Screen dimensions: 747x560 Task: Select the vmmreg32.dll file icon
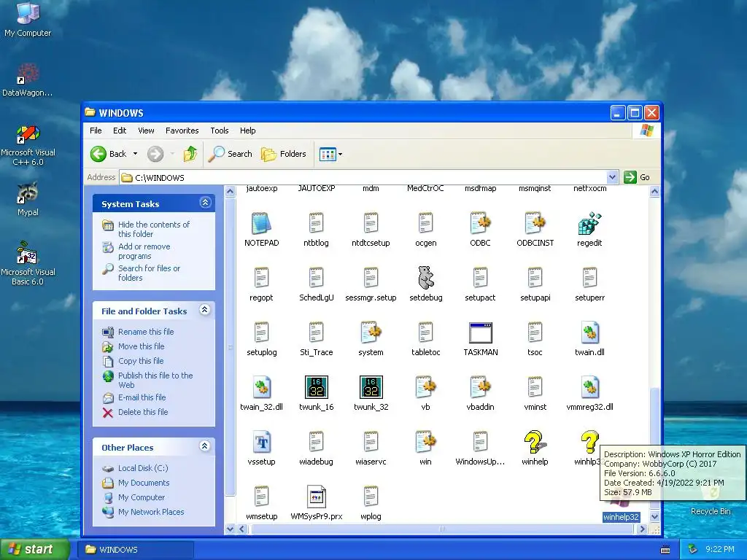[x=589, y=386]
